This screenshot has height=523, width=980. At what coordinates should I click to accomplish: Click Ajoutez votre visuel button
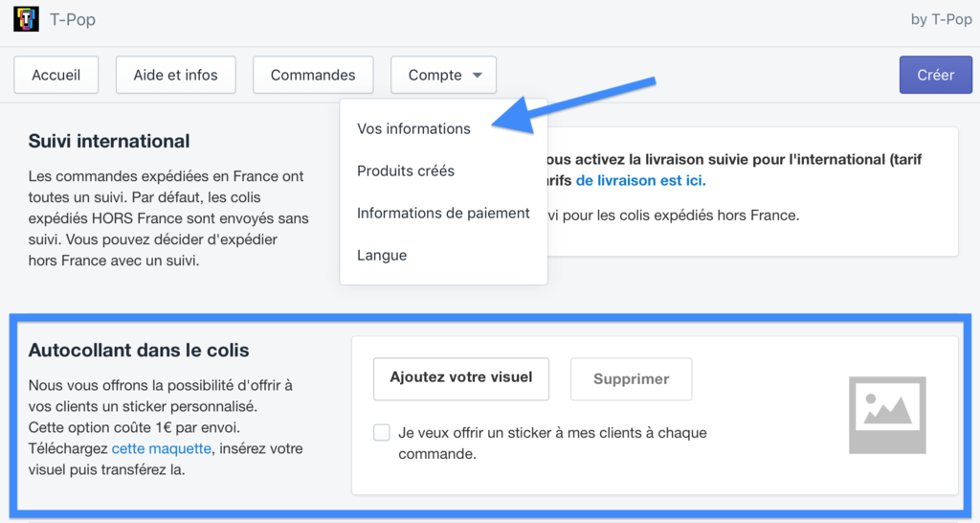point(460,378)
